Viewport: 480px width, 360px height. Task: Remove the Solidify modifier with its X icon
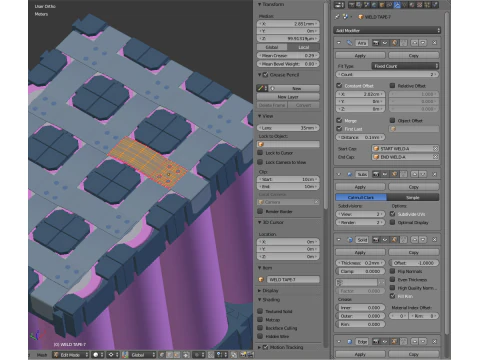[x=434, y=239]
